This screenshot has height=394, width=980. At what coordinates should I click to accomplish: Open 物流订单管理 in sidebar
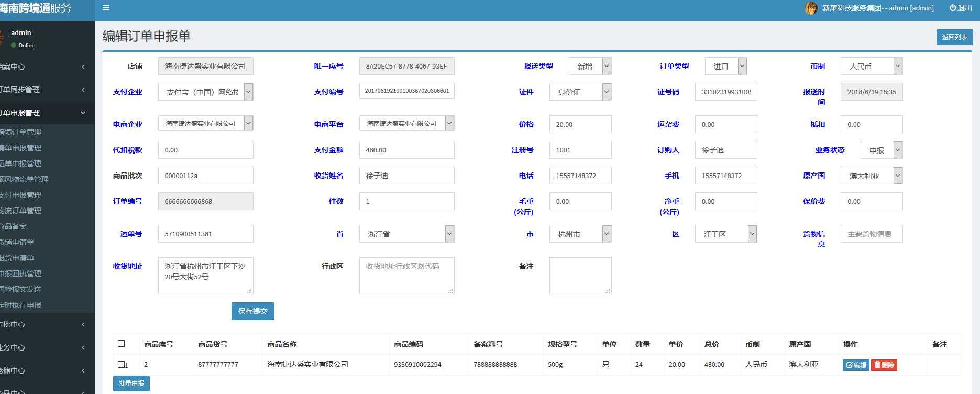21,211
